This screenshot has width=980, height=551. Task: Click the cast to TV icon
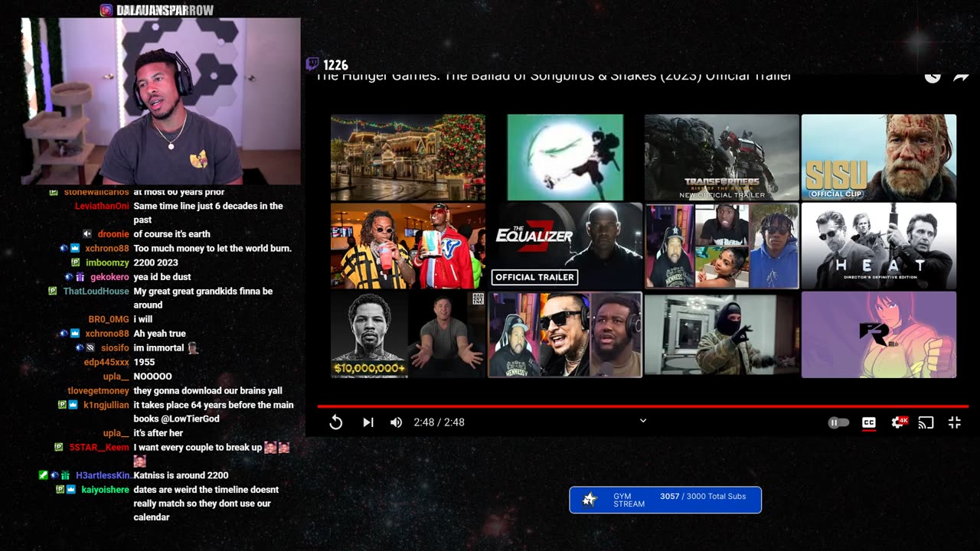click(x=926, y=422)
